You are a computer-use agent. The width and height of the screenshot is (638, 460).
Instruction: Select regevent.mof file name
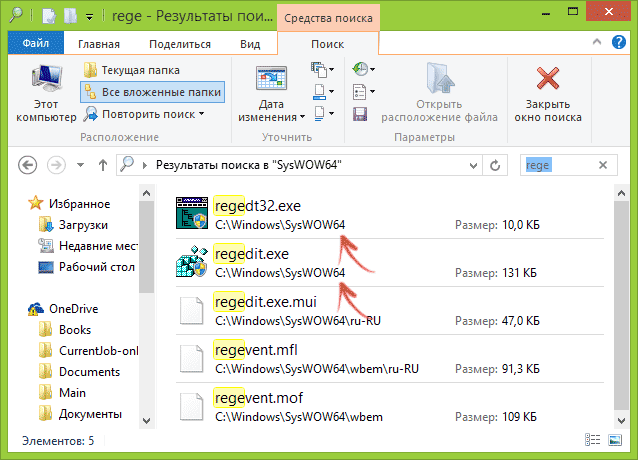(258, 398)
